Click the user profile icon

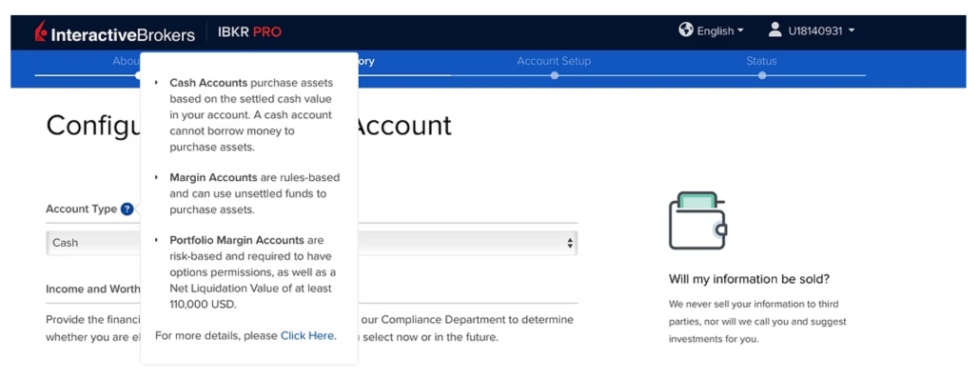[775, 30]
